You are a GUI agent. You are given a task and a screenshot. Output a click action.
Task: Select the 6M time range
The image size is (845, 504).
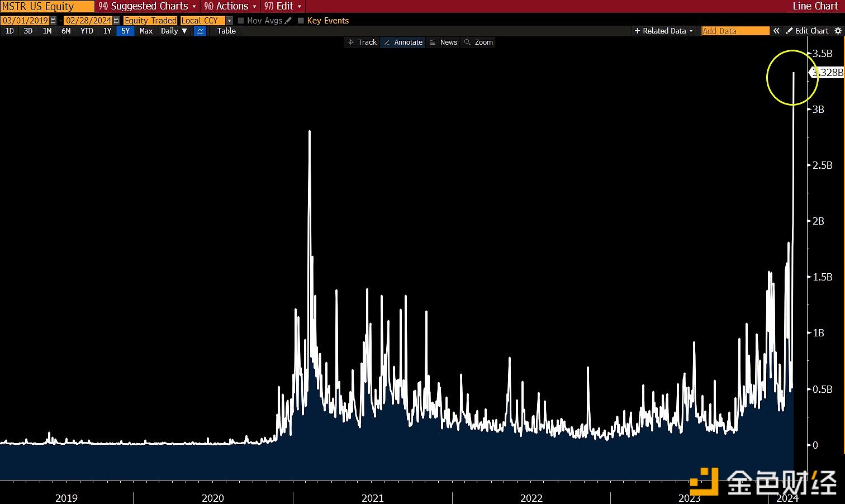point(66,31)
